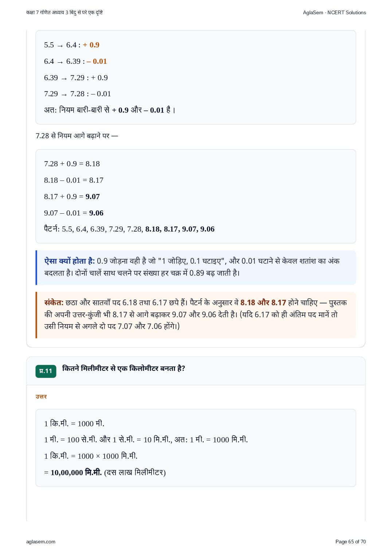Select the orange + 0.9 value
Screen dimensions: 392x555
91,45
